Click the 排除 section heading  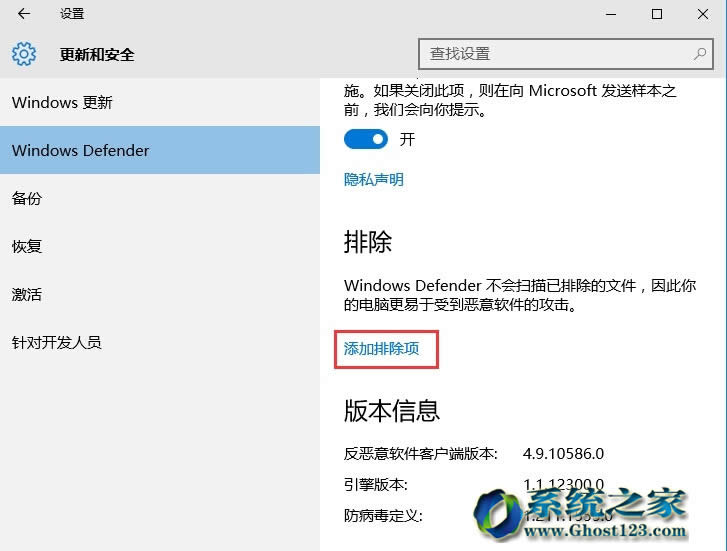pyautogui.click(x=367, y=242)
